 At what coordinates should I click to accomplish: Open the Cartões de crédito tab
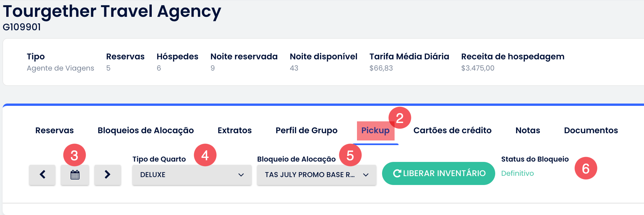(452, 131)
